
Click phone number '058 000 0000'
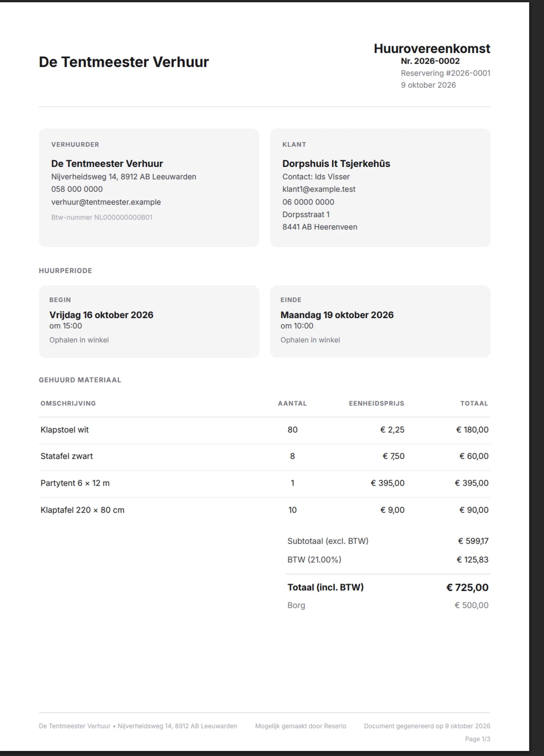tap(77, 189)
